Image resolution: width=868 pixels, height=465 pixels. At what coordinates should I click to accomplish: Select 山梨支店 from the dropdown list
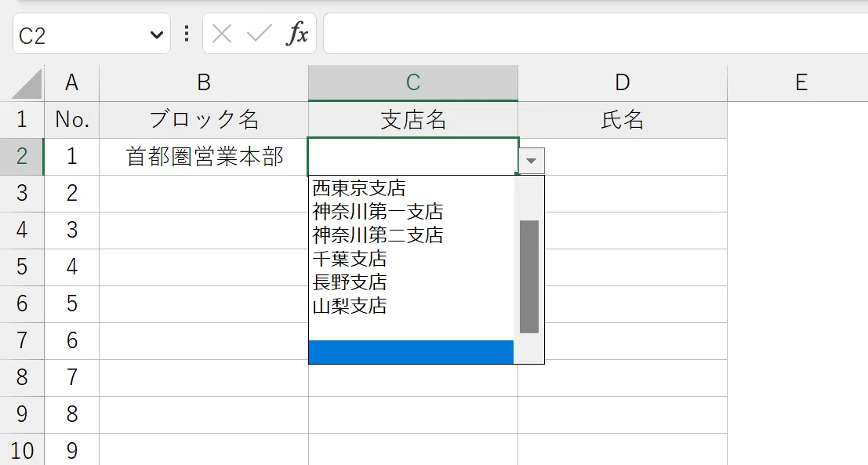(x=412, y=306)
